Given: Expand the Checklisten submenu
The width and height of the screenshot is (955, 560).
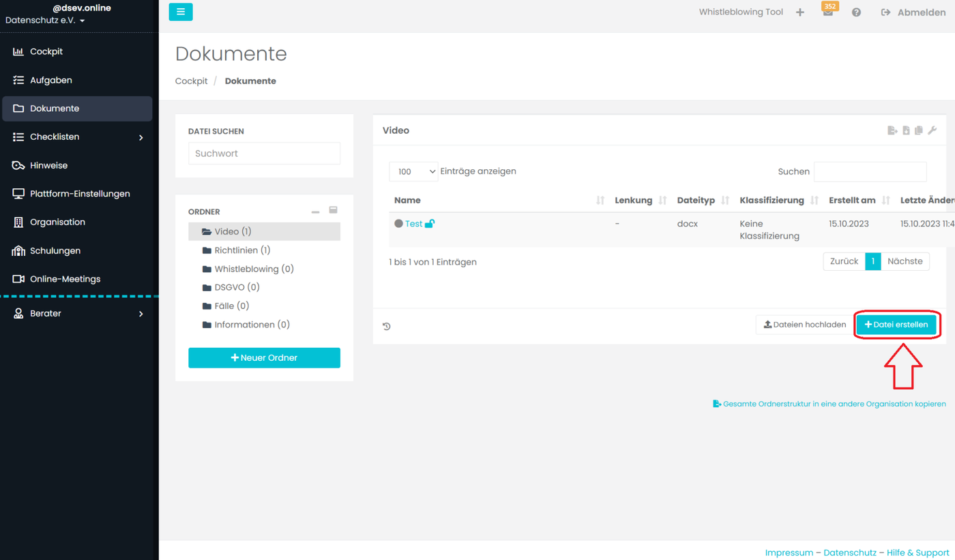Looking at the screenshot, I should [x=141, y=137].
